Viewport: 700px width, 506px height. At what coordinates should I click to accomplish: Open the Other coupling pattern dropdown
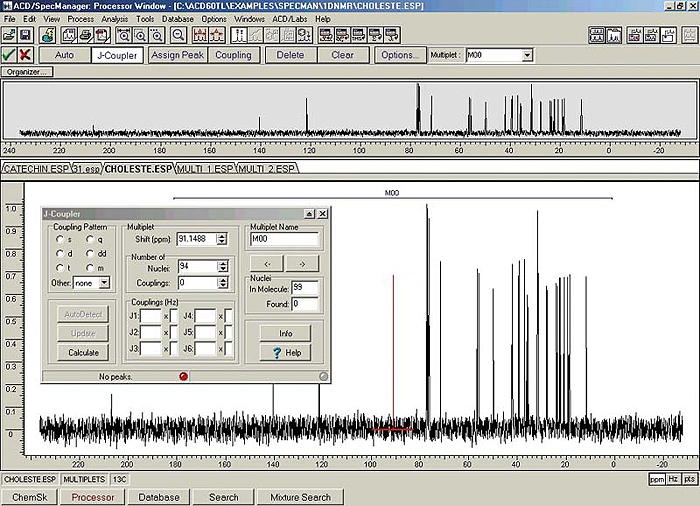tap(104, 283)
